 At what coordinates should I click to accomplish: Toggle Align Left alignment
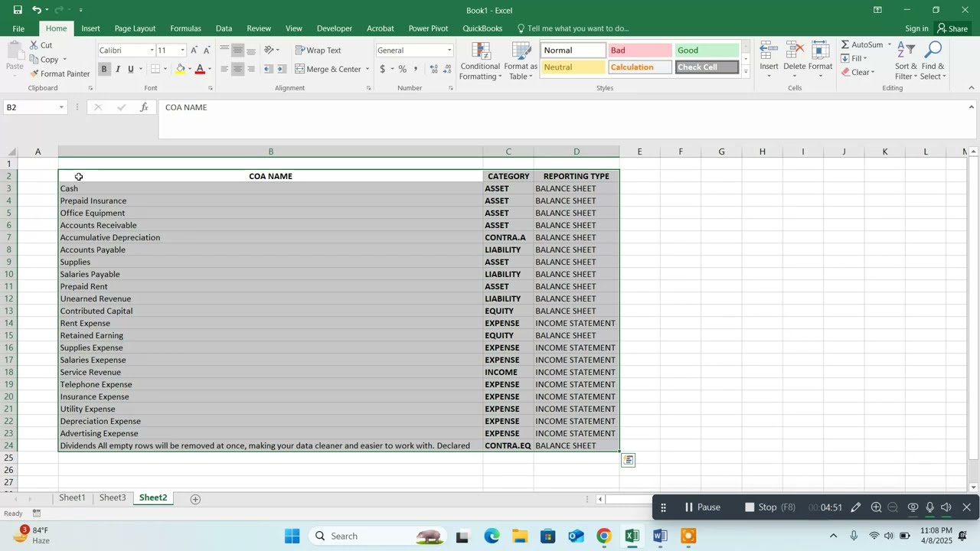click(x=224, y=69)
